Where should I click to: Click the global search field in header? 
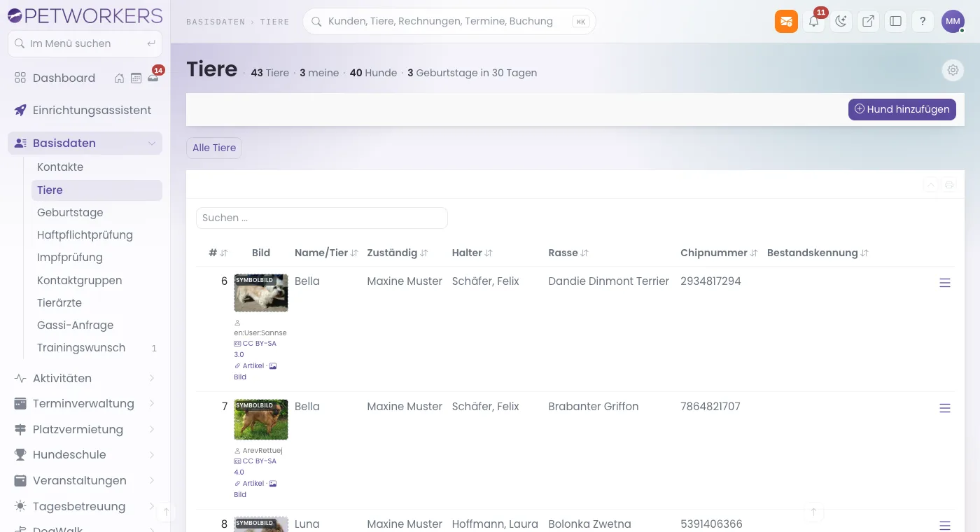point(449,21)
